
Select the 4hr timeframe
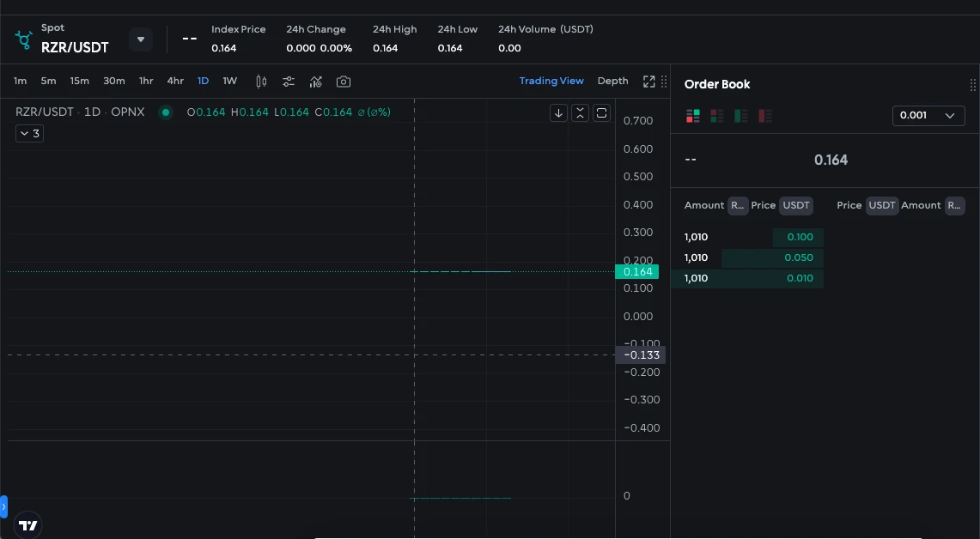click(x=175, y=81)
